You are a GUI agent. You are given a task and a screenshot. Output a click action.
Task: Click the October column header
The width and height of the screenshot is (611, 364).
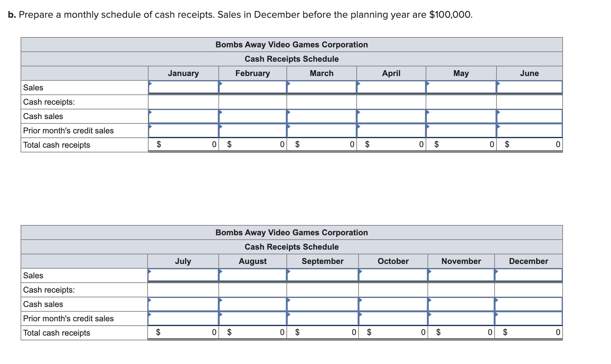[x=393, y=261]
